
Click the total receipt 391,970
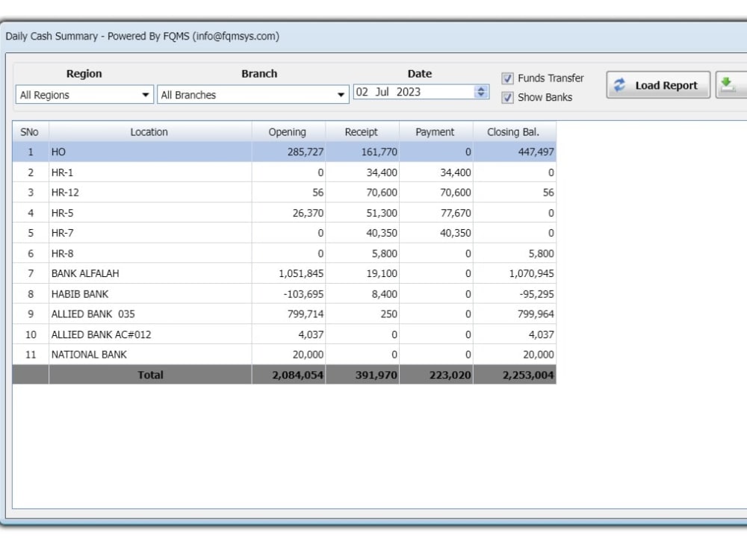376,376
